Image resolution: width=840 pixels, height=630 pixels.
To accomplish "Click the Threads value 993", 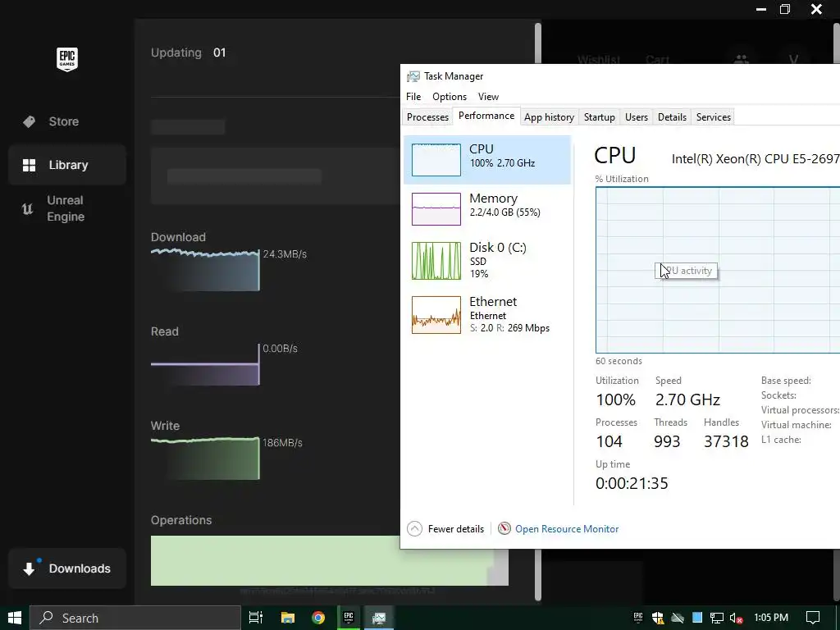I will [x=667, y=441].
